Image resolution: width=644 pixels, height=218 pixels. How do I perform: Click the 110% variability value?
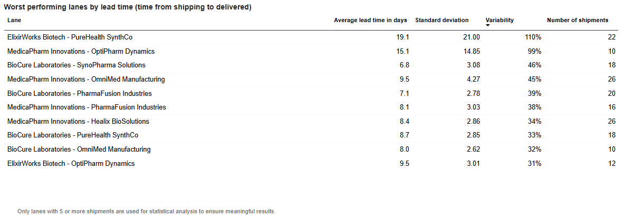[533, 37]
